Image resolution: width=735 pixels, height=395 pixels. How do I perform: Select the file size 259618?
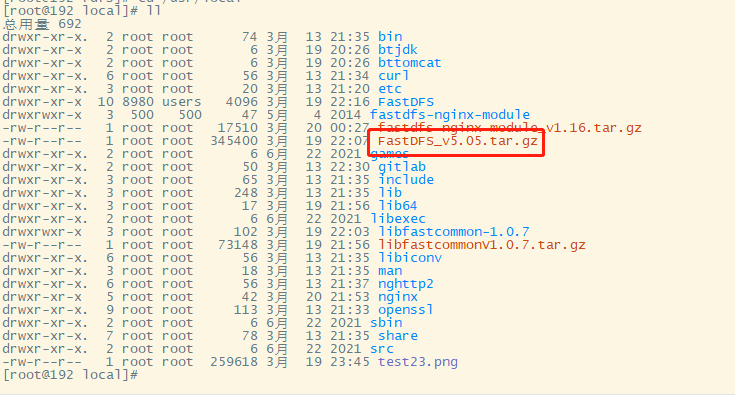pos(234,362)
